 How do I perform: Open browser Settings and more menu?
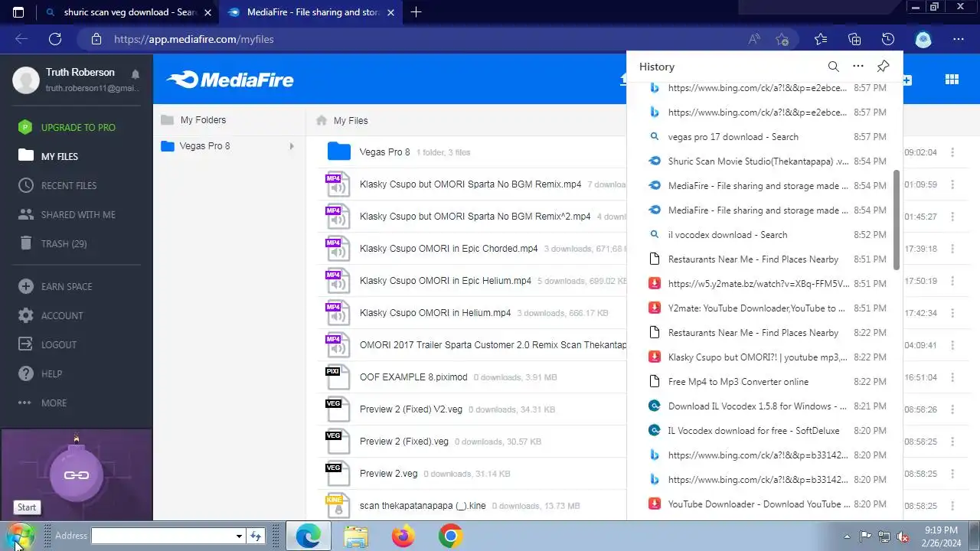coord(959,39)
